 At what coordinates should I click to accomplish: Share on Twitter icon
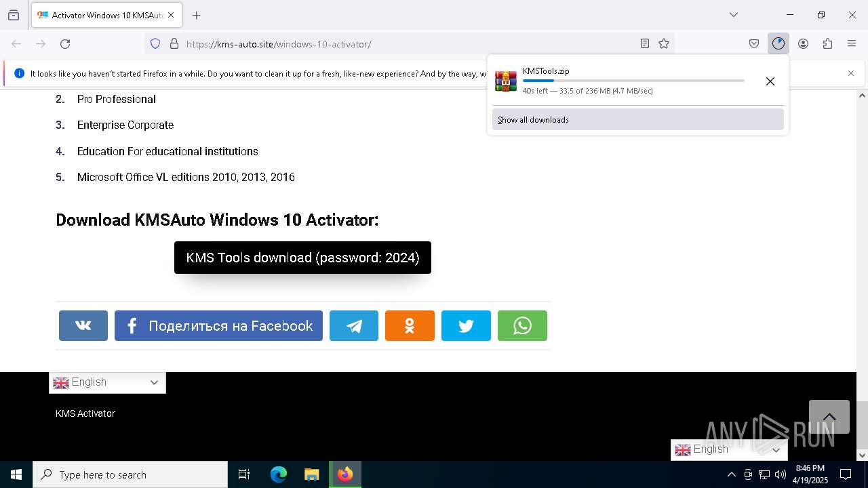tap(466, 325)
